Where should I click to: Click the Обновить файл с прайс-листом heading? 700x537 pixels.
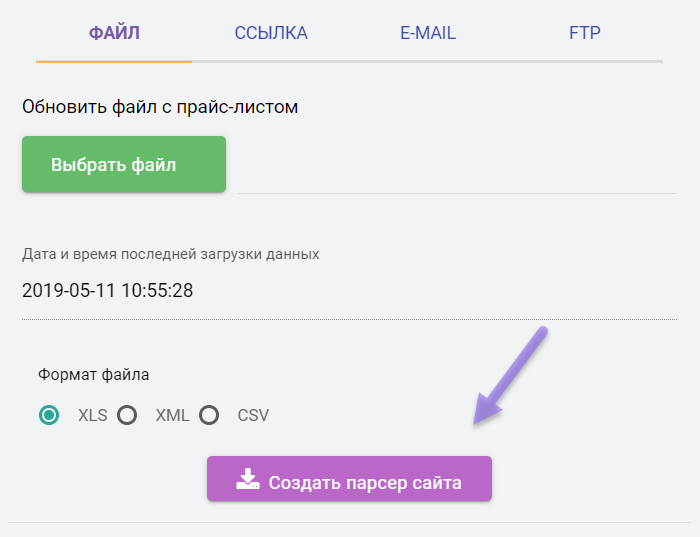(160, 106)
